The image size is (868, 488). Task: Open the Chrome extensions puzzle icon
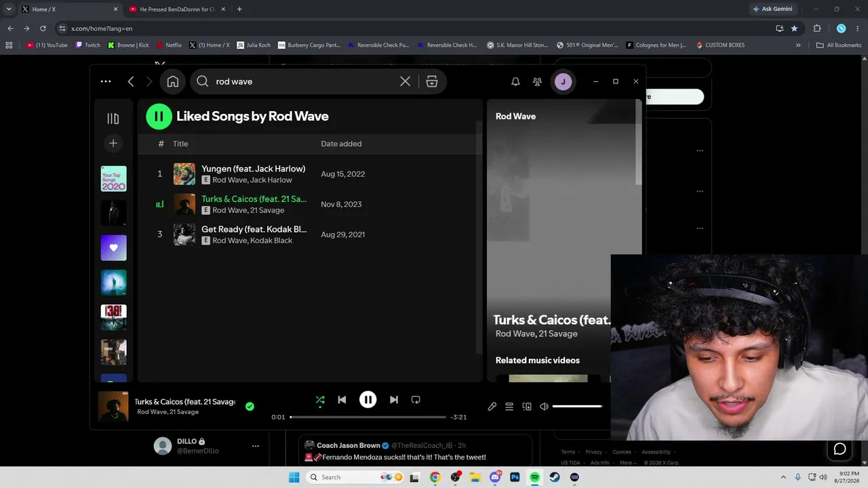(816, 28)
